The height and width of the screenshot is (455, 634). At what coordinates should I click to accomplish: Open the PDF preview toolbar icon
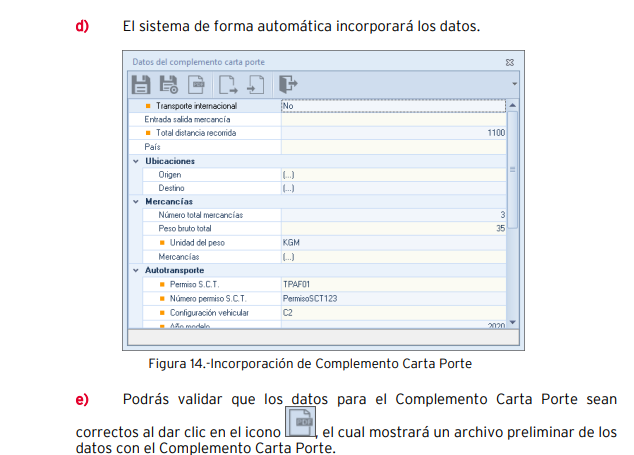tap(198, 83)
